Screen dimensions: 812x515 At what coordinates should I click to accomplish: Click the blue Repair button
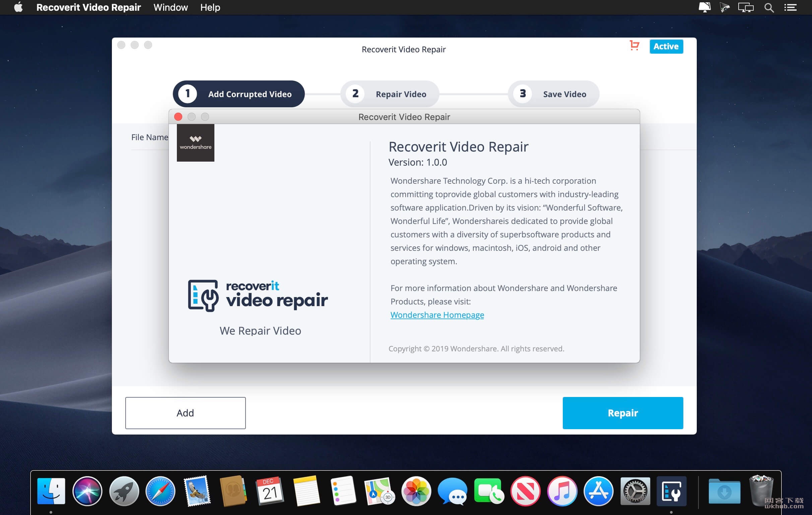click(x=622, y=413)
